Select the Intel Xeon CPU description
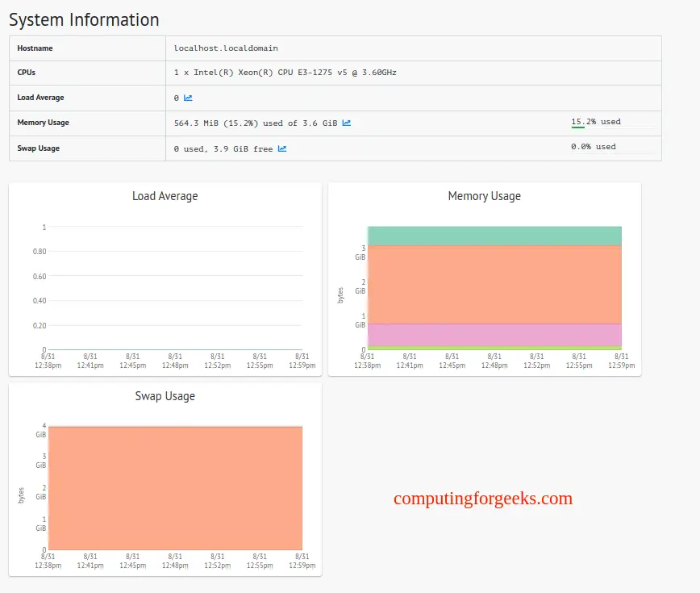This screenshot has width=700, height=593. pyautogui.click(x=285, y=73)
